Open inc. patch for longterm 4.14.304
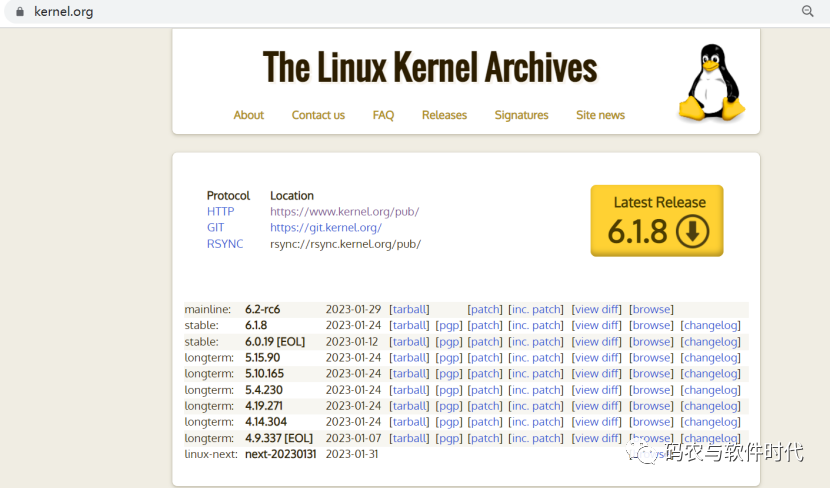The width and height of the screenshot is (830, 488). (x=536, y=421)
